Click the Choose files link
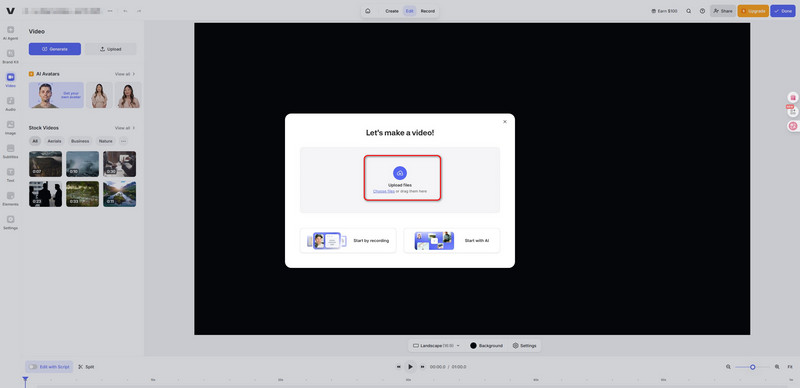 point(384,191)
